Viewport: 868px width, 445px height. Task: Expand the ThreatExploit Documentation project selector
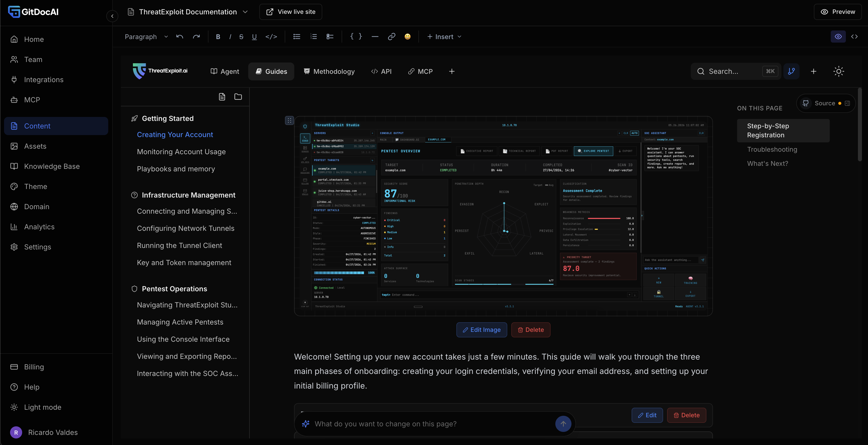[x=188, y=12]
